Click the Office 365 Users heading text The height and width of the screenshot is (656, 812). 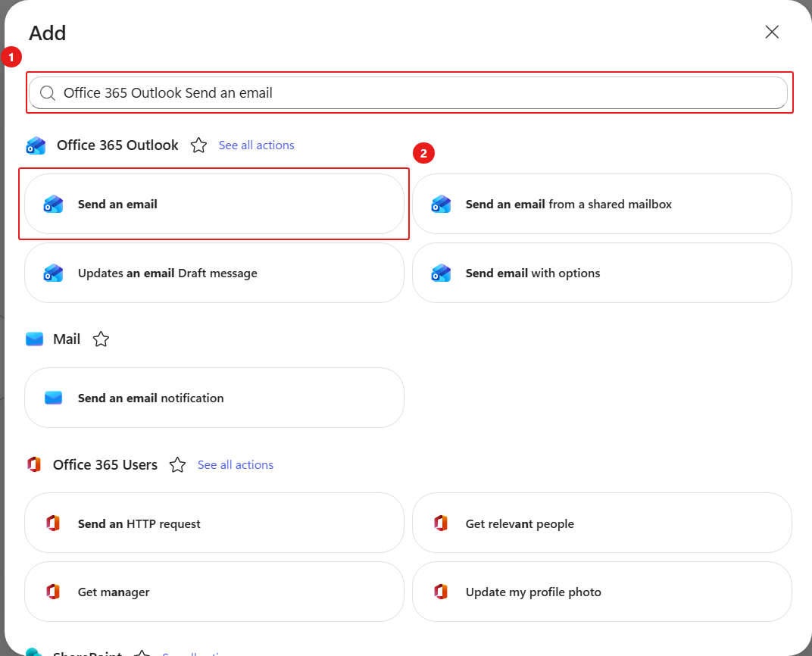(x=105, y=465)
